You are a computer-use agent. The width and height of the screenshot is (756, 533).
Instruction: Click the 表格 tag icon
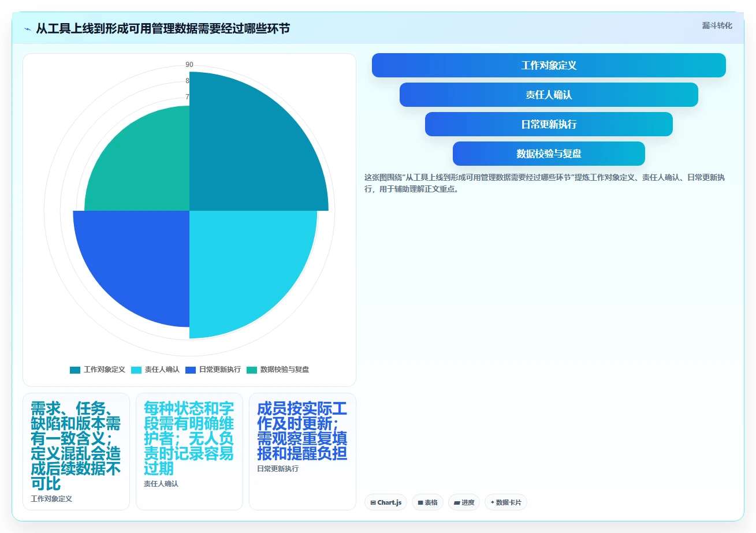coord(420,503)
